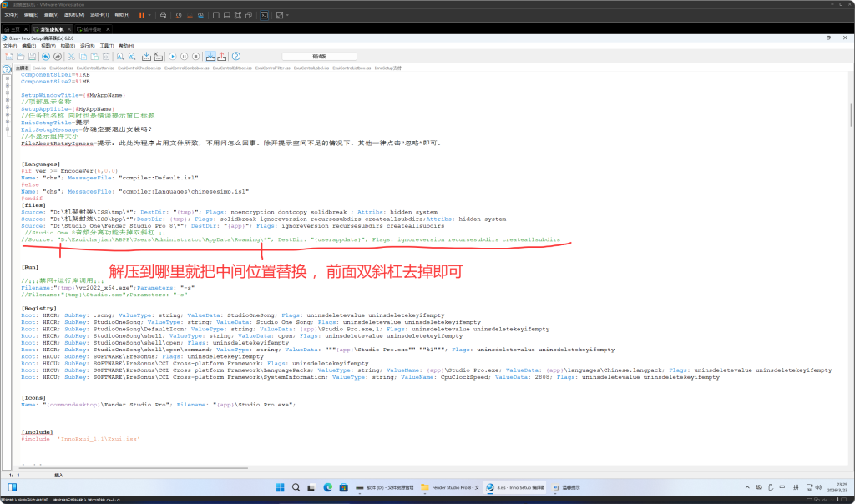855x504 pixels.
Task: Click VMware take snapshot clock icon
Action: tap(179, 15)
